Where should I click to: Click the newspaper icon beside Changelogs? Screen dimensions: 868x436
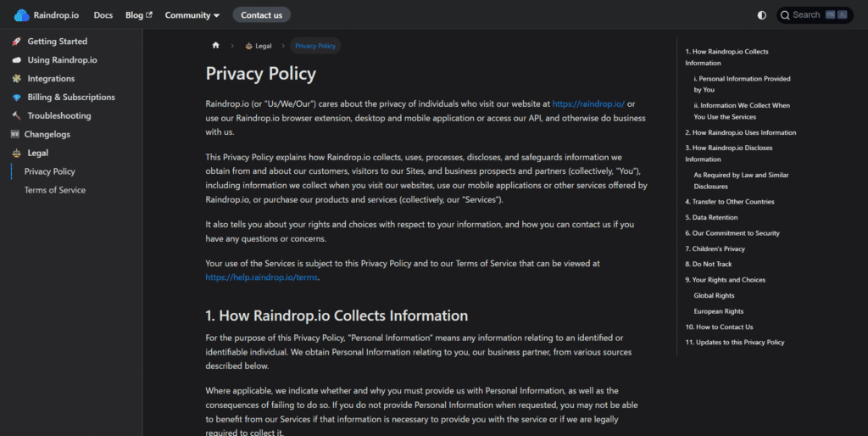(x=15, y=134)
